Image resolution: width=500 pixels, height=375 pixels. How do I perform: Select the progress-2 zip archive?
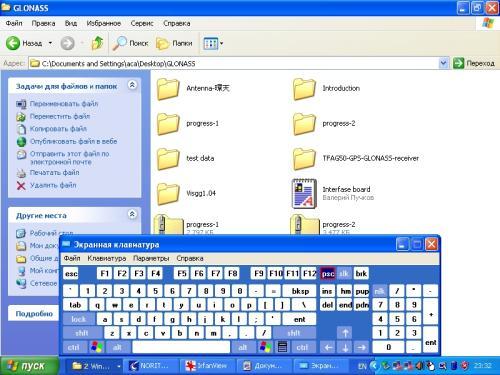(323, 225)
